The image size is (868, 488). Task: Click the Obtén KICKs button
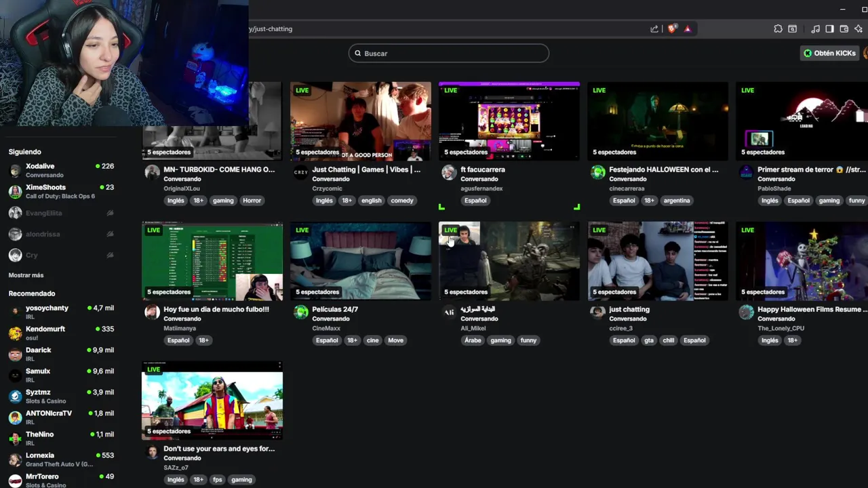coord(829,53)
